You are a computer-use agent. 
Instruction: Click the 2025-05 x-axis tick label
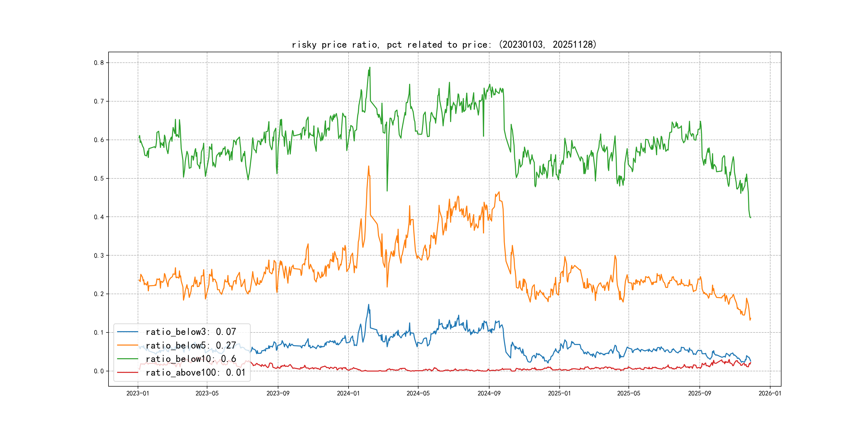click(x=628, y=393)
